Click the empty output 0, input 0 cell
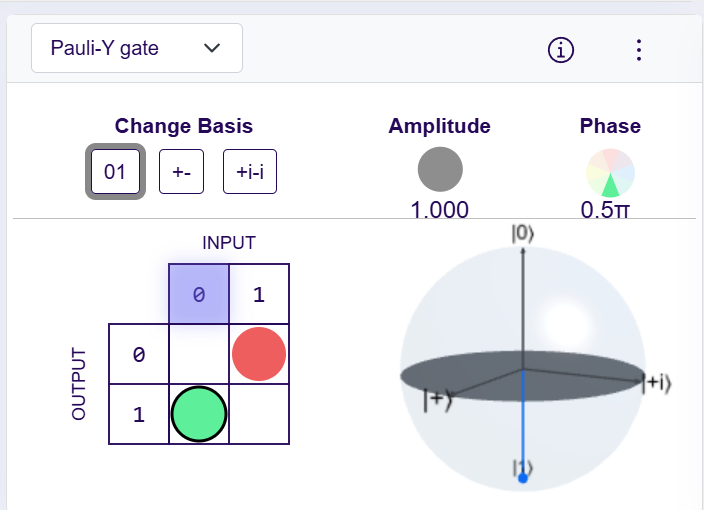Image resolution: width=704 pixels, height=510 pixels. pos(199,354)
